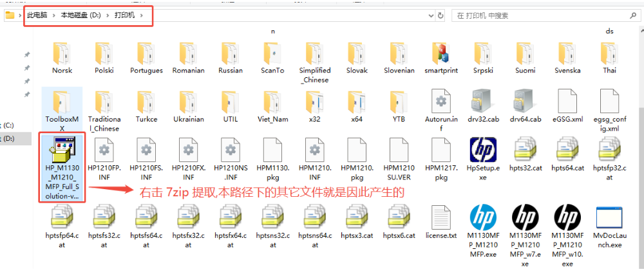Screen dimensions: 644x274
Task: Select the HPM1210.pkg file
Action: (x=357, y=160)
